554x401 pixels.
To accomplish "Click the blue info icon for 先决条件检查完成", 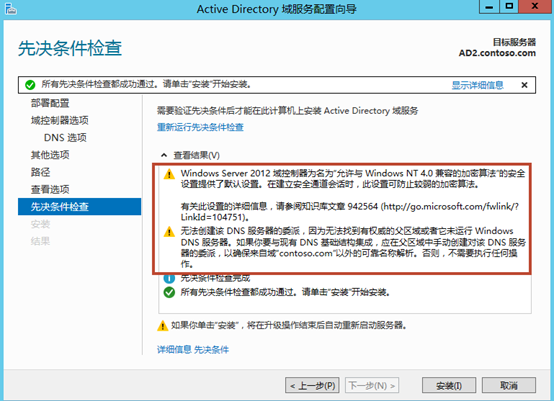I will [x=169, y=278].
